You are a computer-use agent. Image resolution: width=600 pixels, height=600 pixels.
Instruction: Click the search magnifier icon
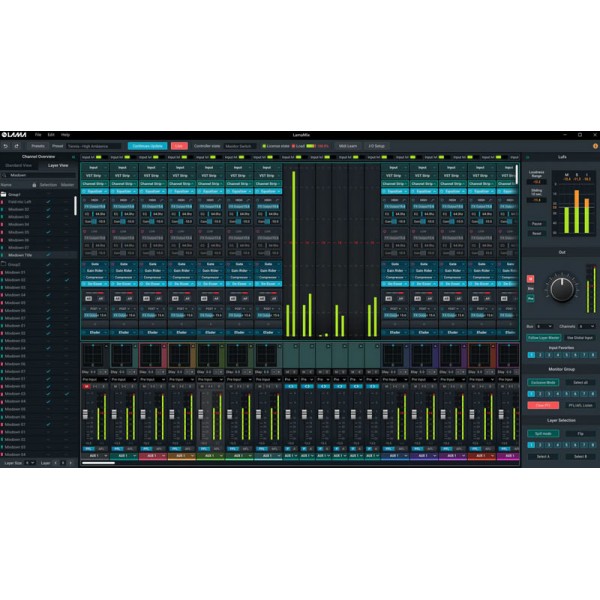5,175
